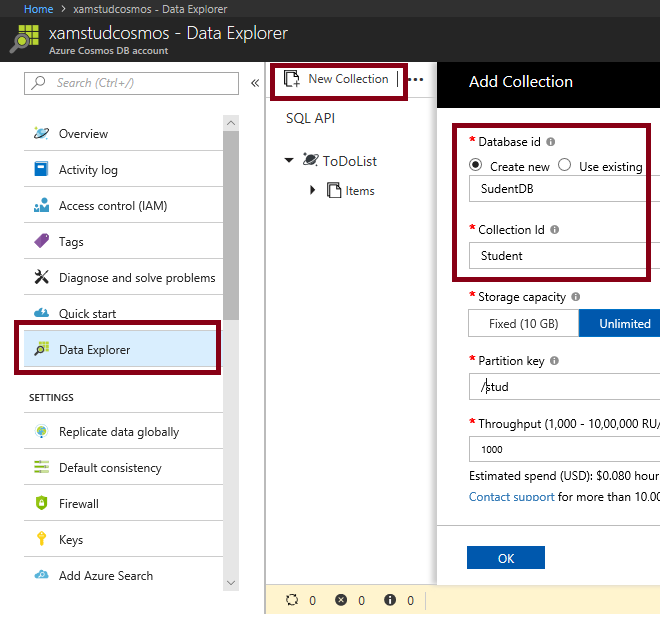The image size is (660, 619).
Task: Select the Keys icon
Action: pos(41,540)
